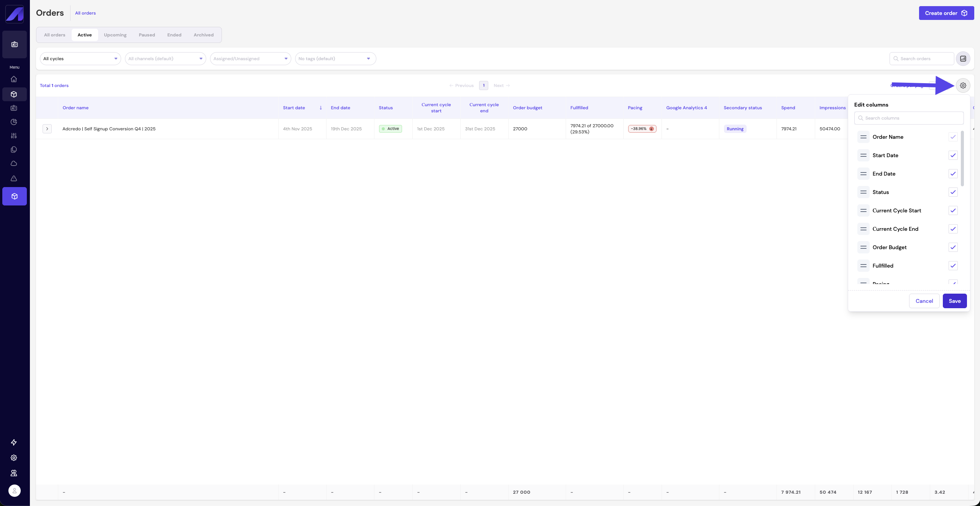Uncheck the Current Cycle End checkbox
Image resolution: width=980 pixels, height=506 pixels.
click(x=953, y=229)
